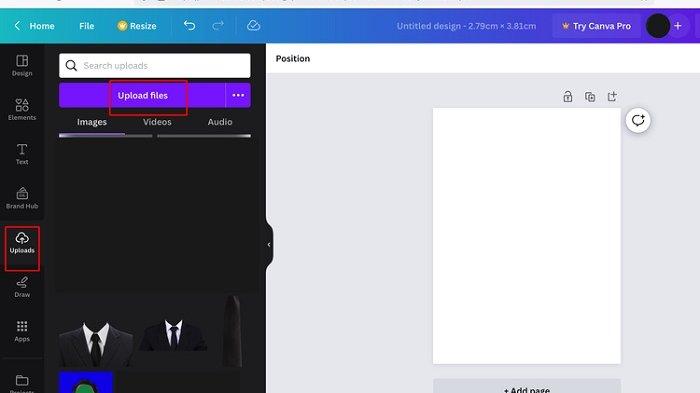
Task: Open the Design panel in sidebar
Action: click(22, 65)
